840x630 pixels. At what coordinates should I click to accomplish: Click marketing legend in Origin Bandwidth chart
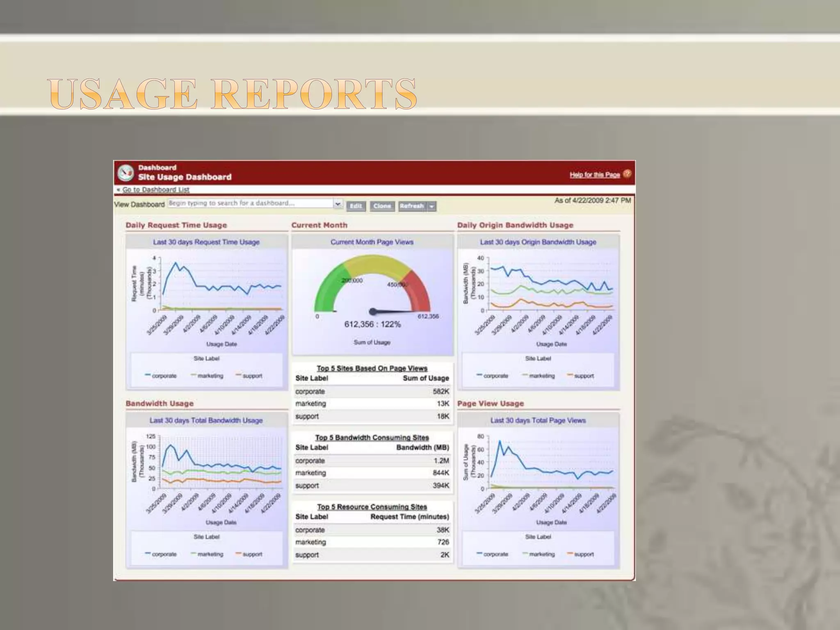(x=539, y=376)
